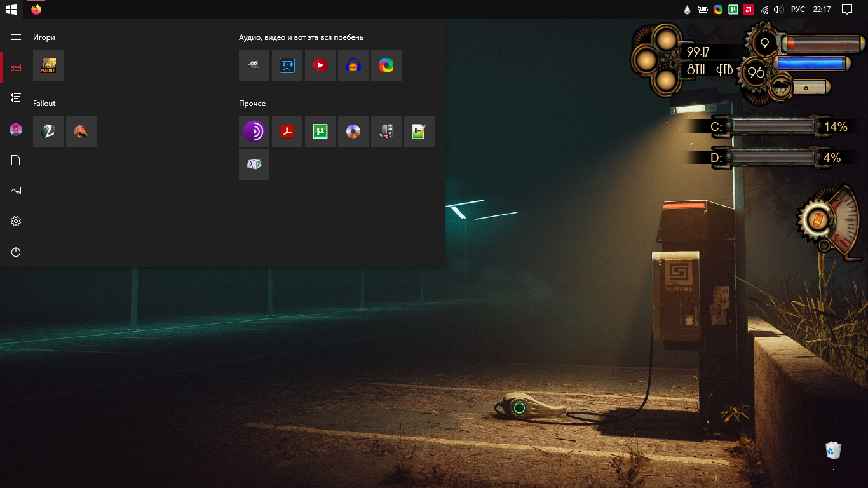Click the D: drive usage bar
Screen dimensions: 868x488
click(x=773, y=157)
